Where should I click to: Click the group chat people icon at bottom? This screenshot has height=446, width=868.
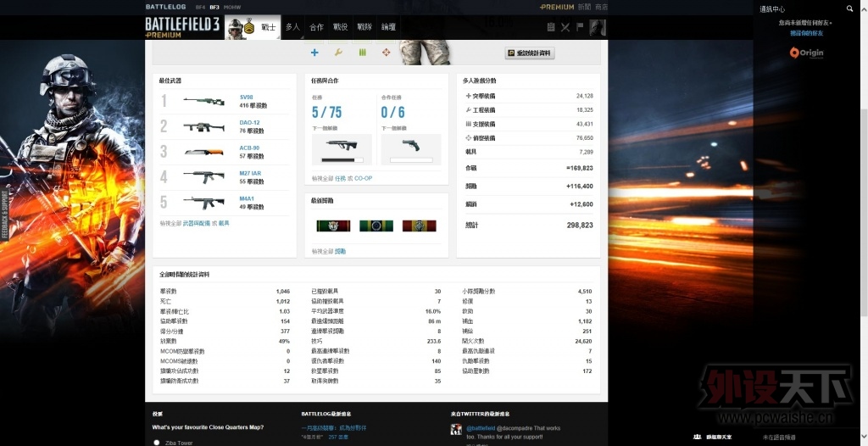pos(698,438)
